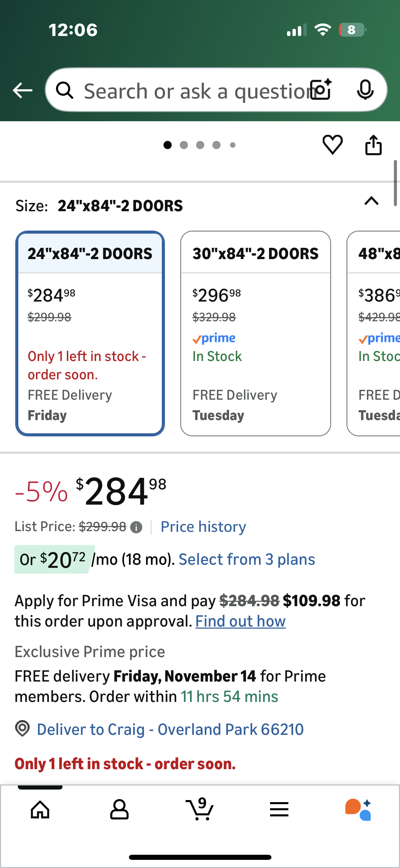This screenshot has height=868, width=400.
Task: Share this product listing
Action: 373,145
